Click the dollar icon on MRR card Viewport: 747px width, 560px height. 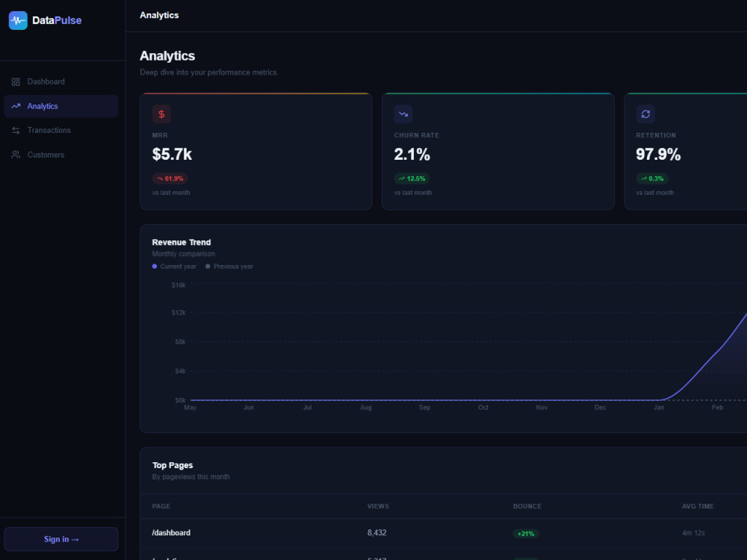coord(161,114)
